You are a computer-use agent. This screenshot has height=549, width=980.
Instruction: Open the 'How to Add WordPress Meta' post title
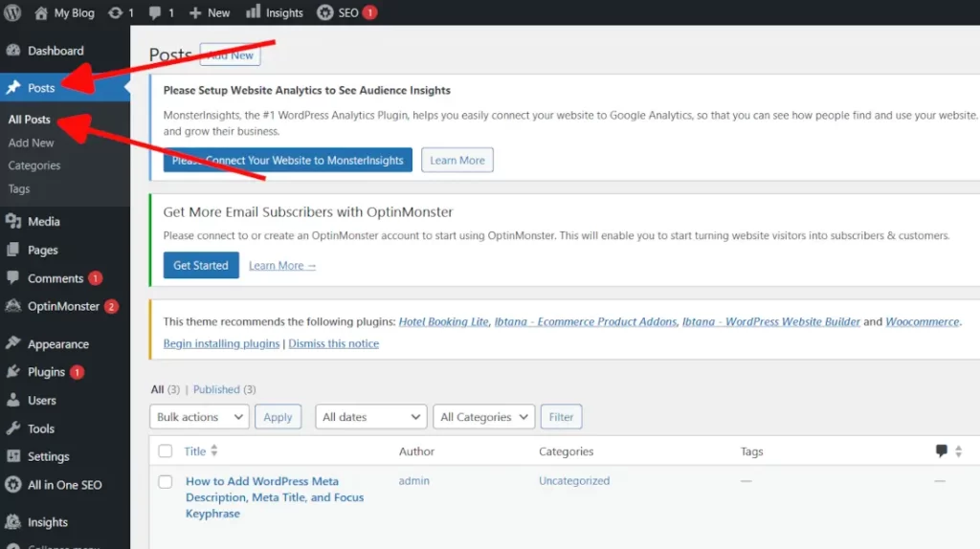pos(275,497)
